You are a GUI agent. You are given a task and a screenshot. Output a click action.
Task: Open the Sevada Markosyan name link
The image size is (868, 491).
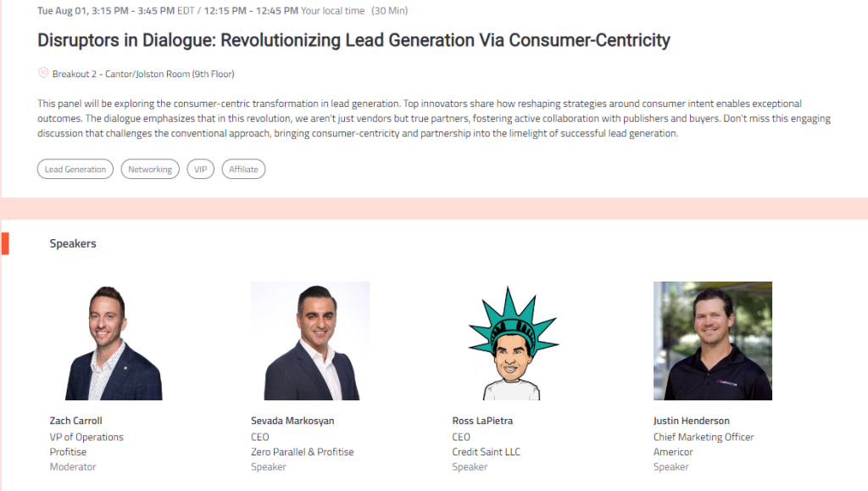pyautogui.click(x=292, y=421)
